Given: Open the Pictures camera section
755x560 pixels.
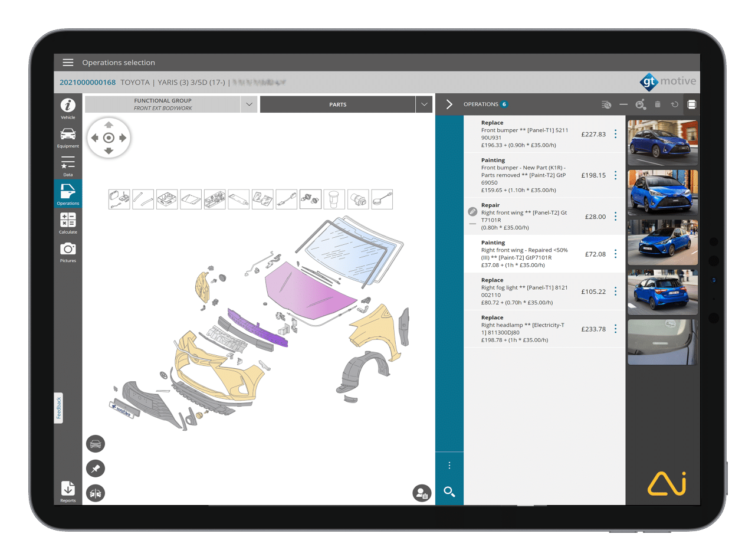Looking at the screenshot, I should pos(68,252).
